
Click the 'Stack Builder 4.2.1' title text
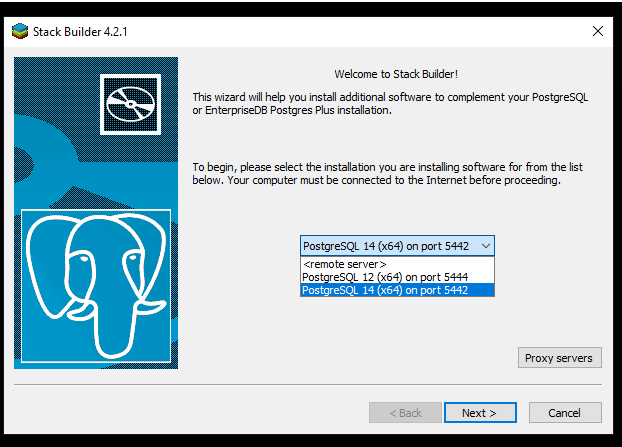(x=80, y=32)
